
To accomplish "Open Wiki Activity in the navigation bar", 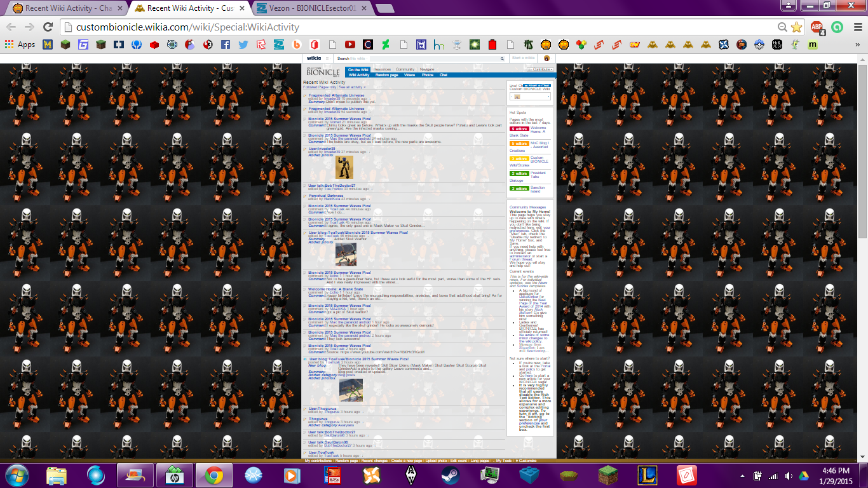I will 359,75.
